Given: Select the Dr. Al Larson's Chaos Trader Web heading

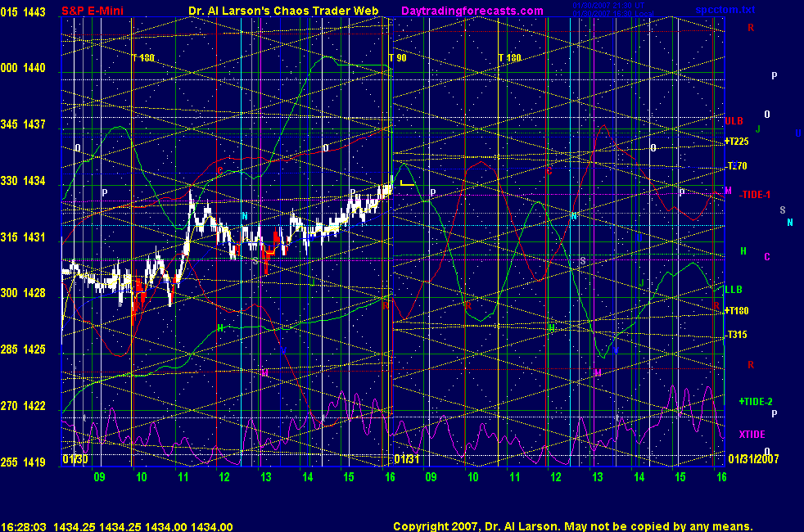Looking at the screenshot, I should (x=283, y=11).
